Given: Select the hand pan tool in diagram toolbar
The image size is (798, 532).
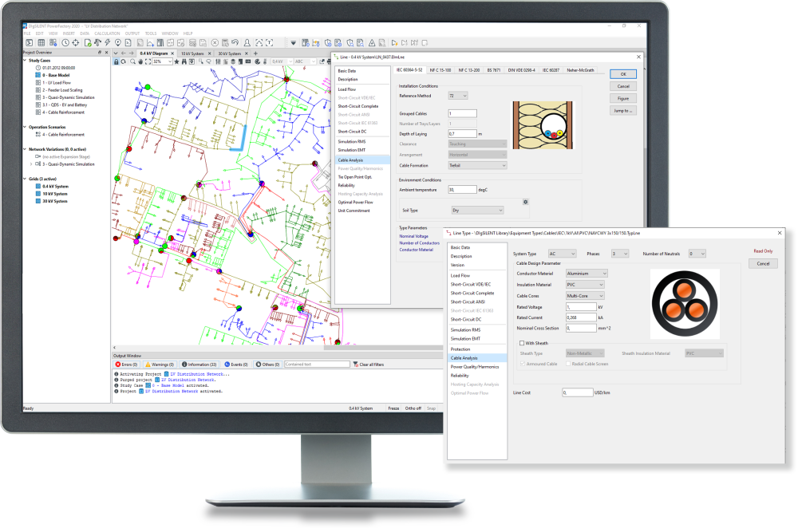Looking at the screenshot, I should pos(140,61).
